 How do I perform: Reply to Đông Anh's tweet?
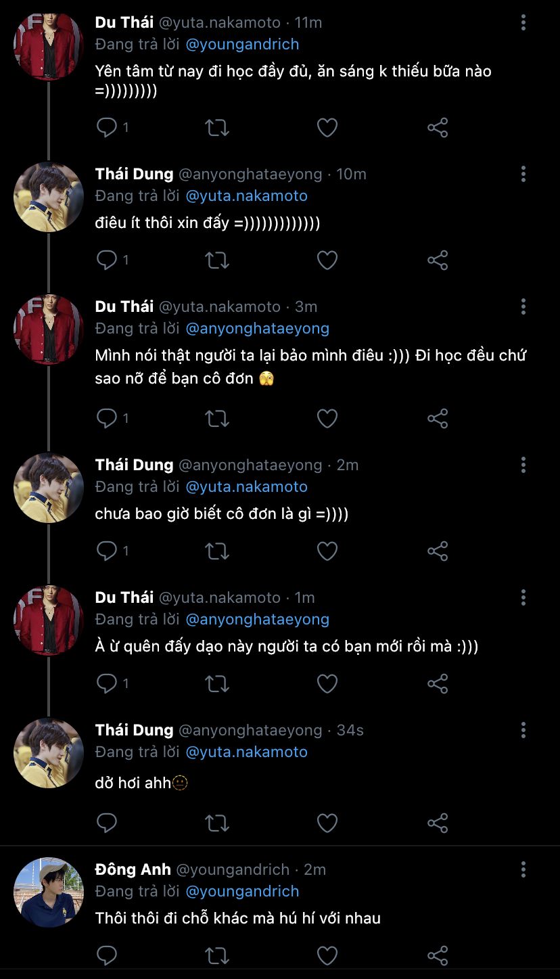coord(107,955)
